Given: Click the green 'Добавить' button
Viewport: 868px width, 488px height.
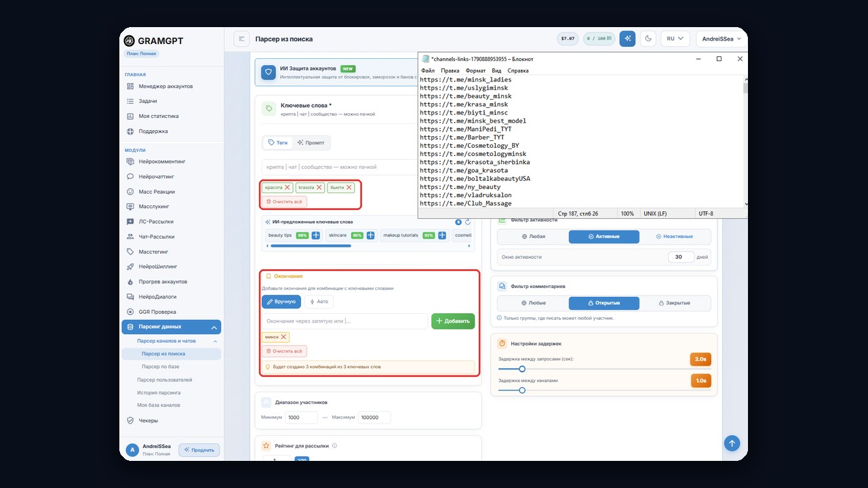Looking at the screenshot, I should [453, 321].
